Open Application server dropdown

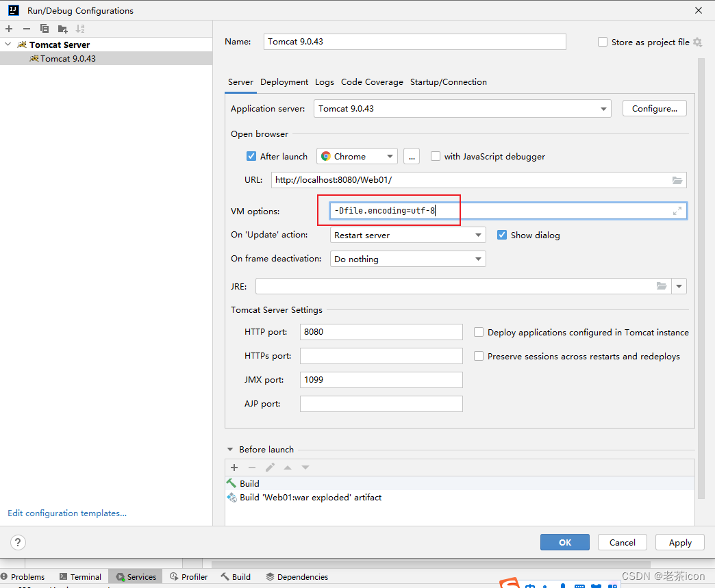[462, 109]
